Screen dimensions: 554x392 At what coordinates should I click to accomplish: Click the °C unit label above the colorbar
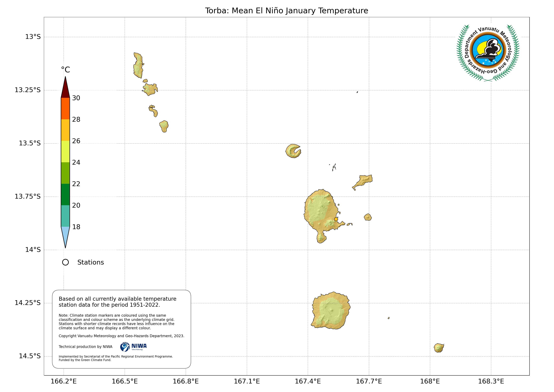coord(65,70)
